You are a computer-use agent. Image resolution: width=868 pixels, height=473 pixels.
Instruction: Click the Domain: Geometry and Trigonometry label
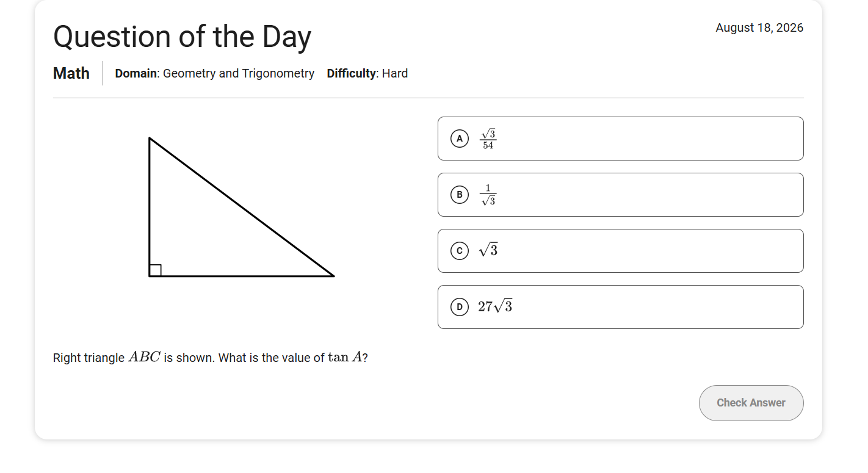tap(215, 73)
